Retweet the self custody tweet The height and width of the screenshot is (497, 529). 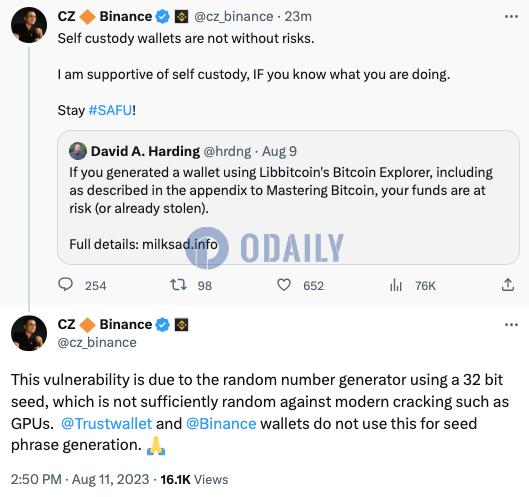[x=178, y=285]
